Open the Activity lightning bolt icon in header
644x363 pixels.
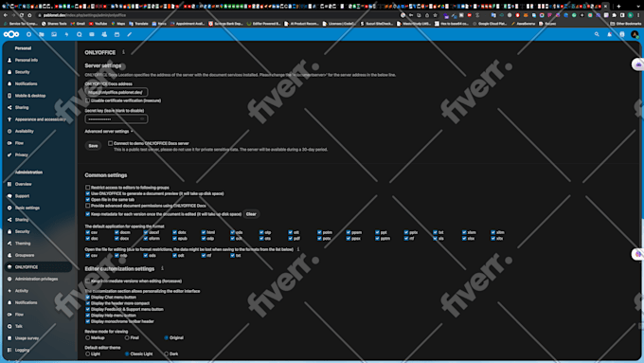[66, 34]
